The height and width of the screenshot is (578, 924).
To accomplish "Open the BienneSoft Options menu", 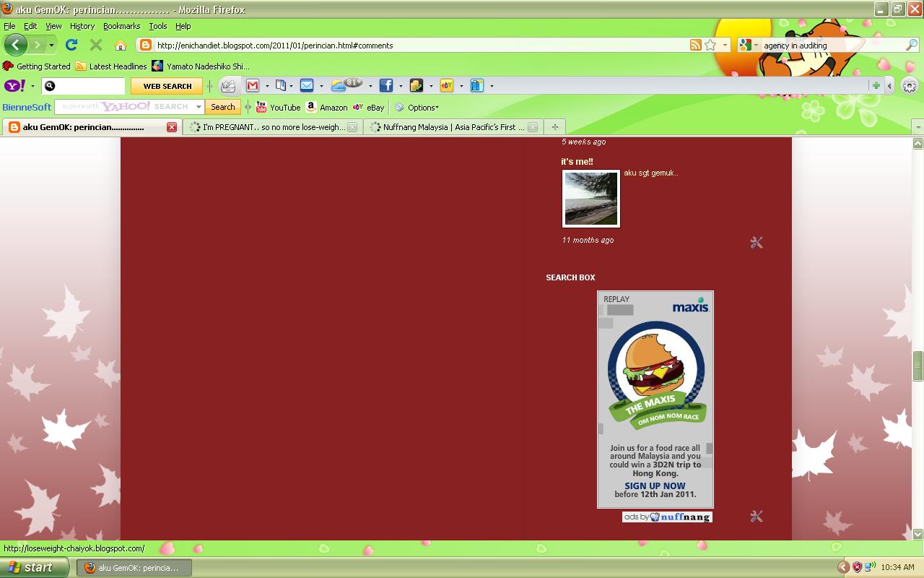I will pos(417,108).
